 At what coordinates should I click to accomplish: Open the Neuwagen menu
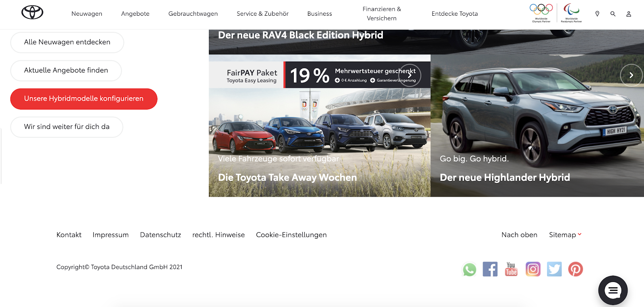[x=87, y=14]
